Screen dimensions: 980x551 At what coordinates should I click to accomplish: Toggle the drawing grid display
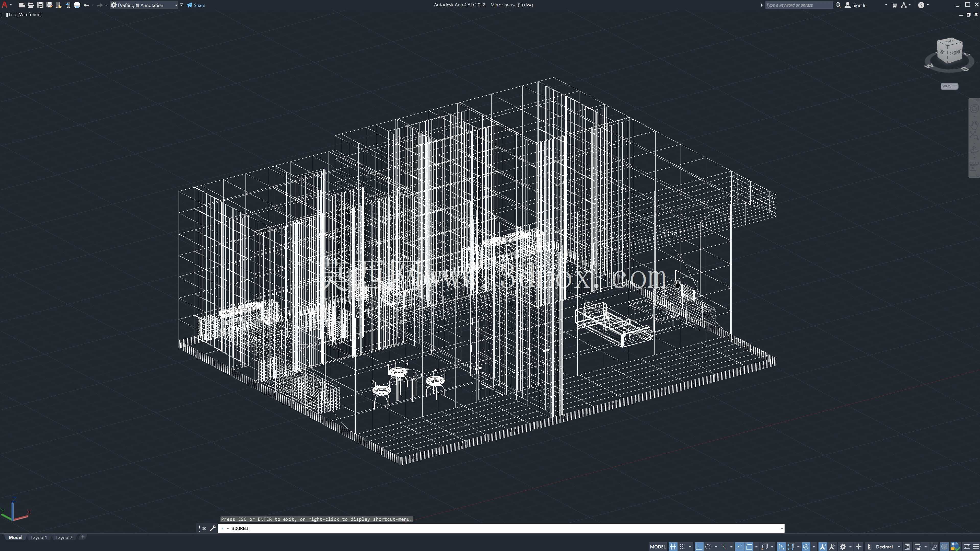[x=673, y=546]
